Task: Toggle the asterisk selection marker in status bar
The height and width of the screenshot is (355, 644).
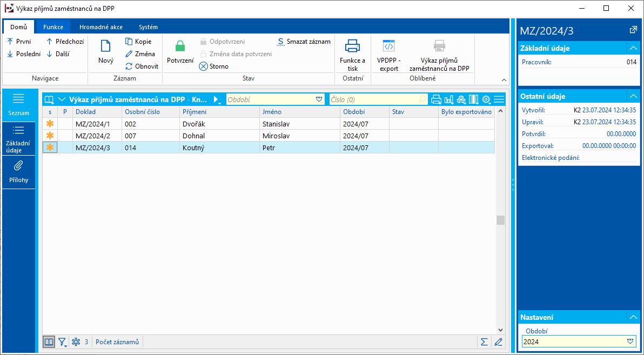Action: (76, 341)
